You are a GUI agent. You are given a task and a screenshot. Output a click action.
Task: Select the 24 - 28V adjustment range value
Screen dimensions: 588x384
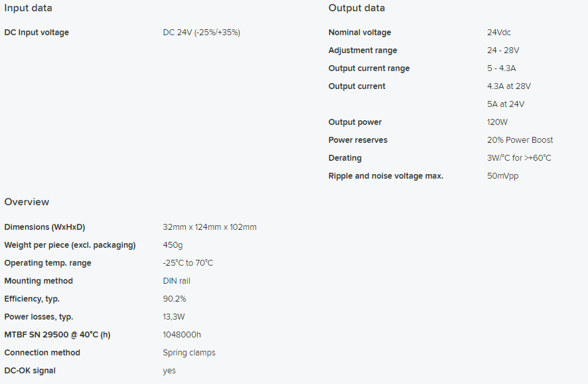tap(503, 50)
